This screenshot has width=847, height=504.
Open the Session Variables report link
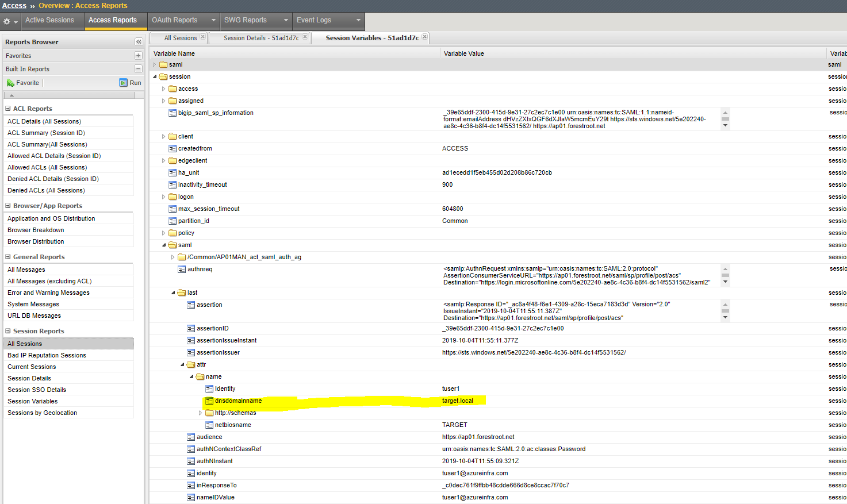click(33, 401)
